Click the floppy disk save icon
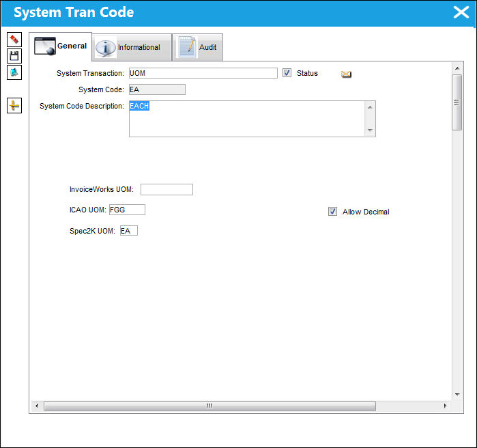 [14, 56]
